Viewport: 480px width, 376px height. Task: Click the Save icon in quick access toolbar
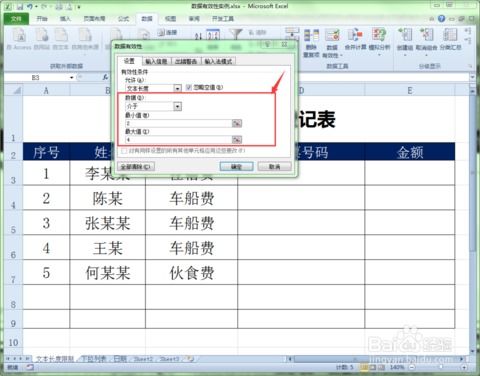point(20,6)
